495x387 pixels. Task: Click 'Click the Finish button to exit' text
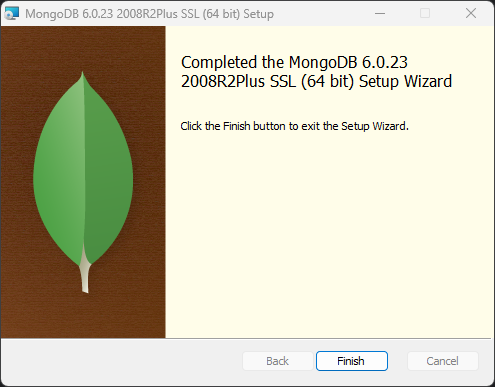tap(294, 126)
